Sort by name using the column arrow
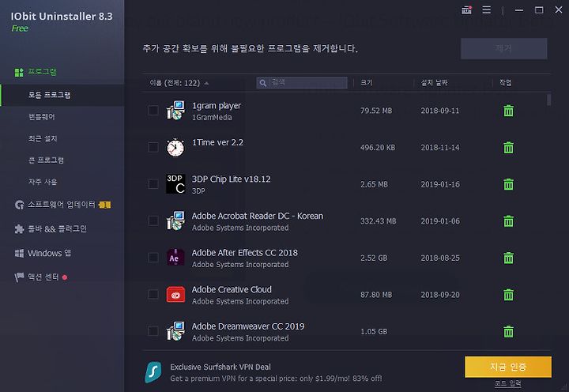The image size is (569, 392). 206,83
